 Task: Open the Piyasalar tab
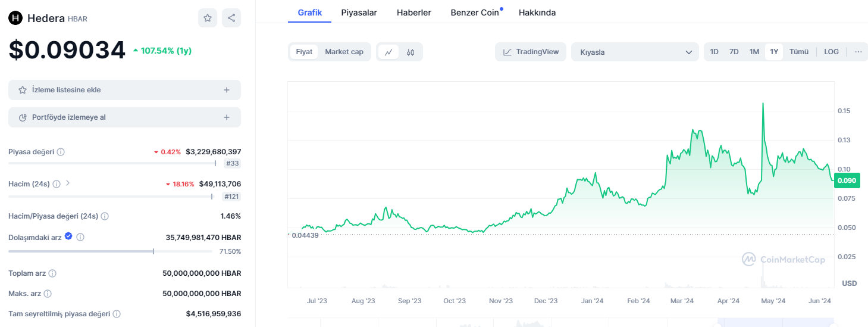click(359, 13)
